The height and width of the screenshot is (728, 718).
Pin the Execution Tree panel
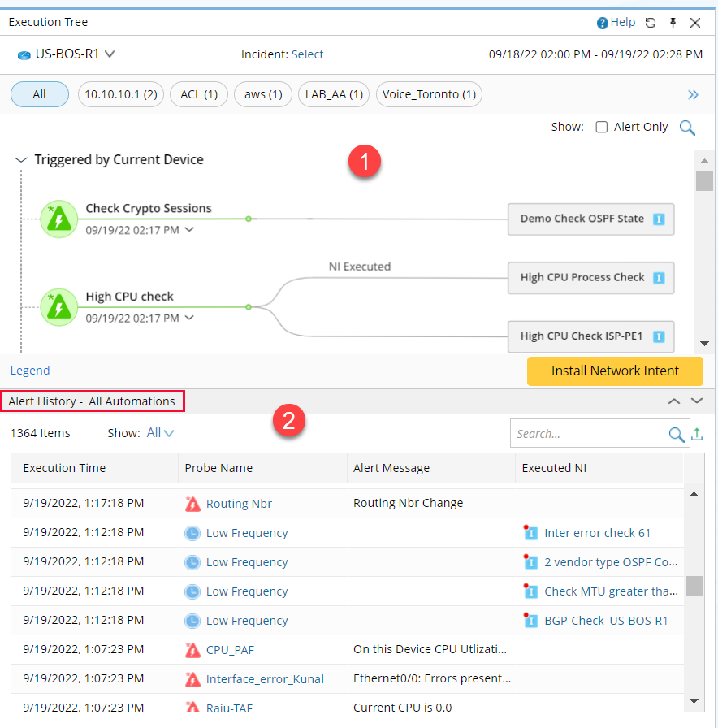point(673,22)
